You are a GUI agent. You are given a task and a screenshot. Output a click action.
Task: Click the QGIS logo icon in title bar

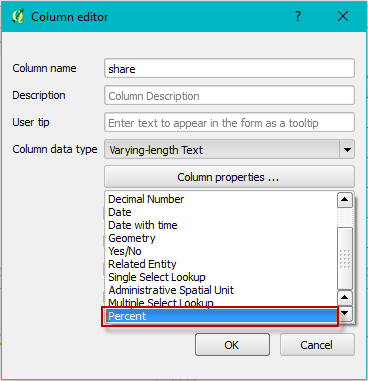point(18,16)
